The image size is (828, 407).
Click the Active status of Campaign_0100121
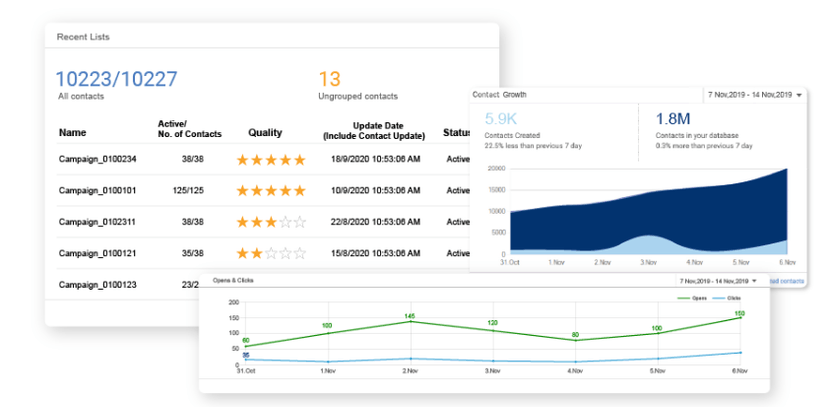(458, 254)
